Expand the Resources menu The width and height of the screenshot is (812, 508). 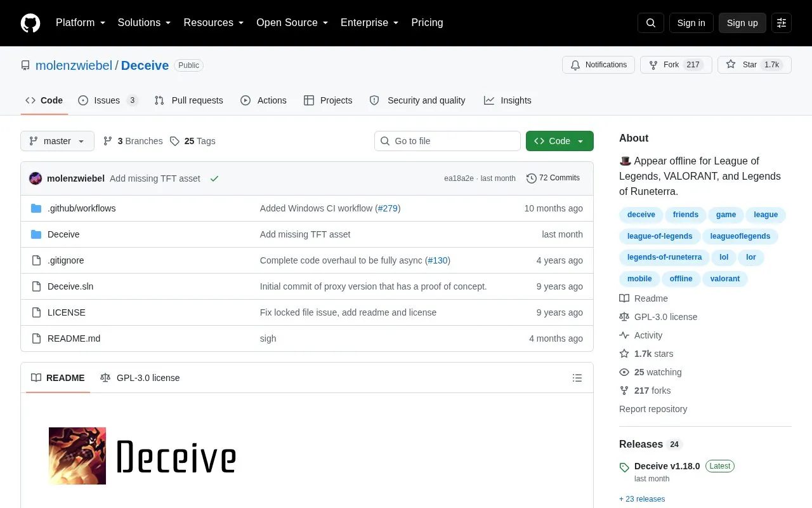pos(214,23)
